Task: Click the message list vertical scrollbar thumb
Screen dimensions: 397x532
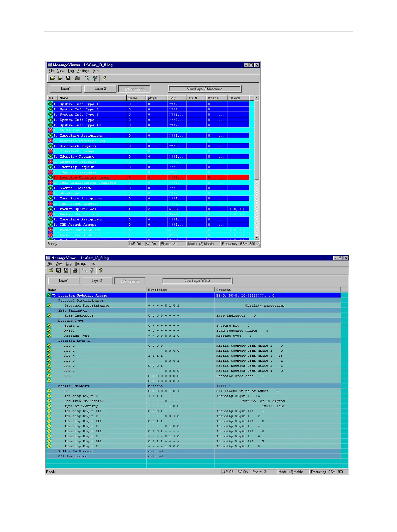Action: click(257, 140)
